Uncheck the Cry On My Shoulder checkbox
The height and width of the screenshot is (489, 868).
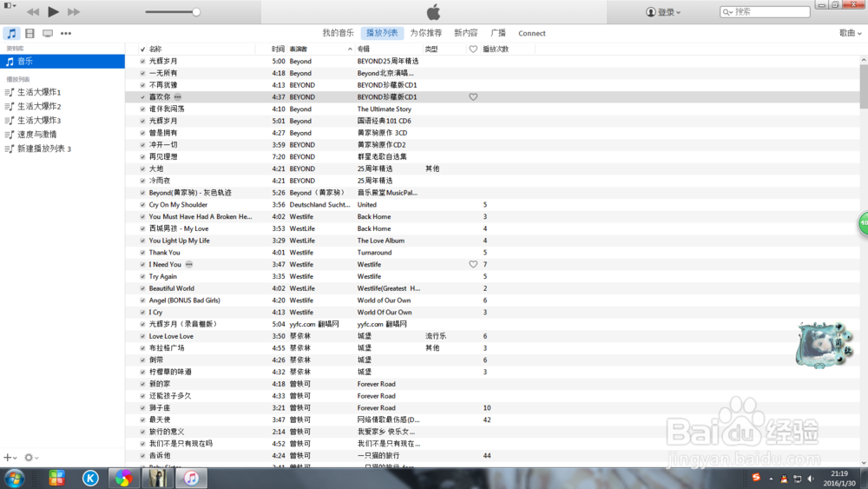pyautogui.click(x=143, y=204)
